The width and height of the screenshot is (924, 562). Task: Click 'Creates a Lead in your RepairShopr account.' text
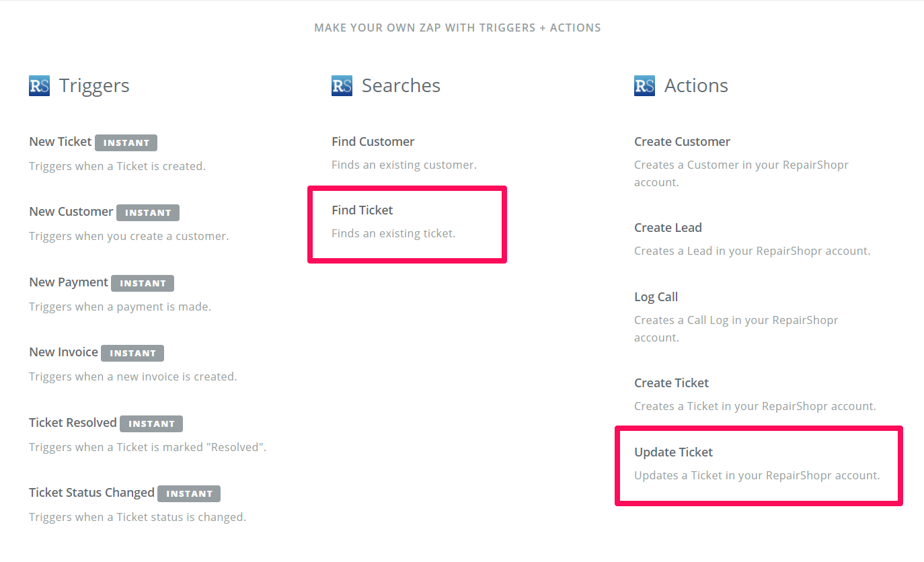[x=753, y=251]
